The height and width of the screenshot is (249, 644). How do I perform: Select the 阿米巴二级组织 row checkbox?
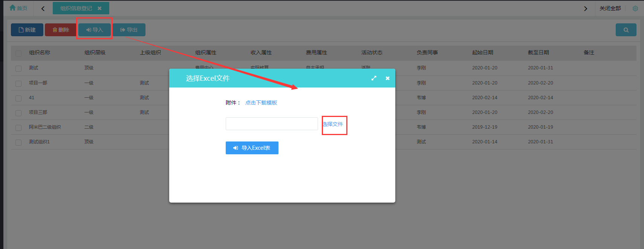[x=18, y=128]
